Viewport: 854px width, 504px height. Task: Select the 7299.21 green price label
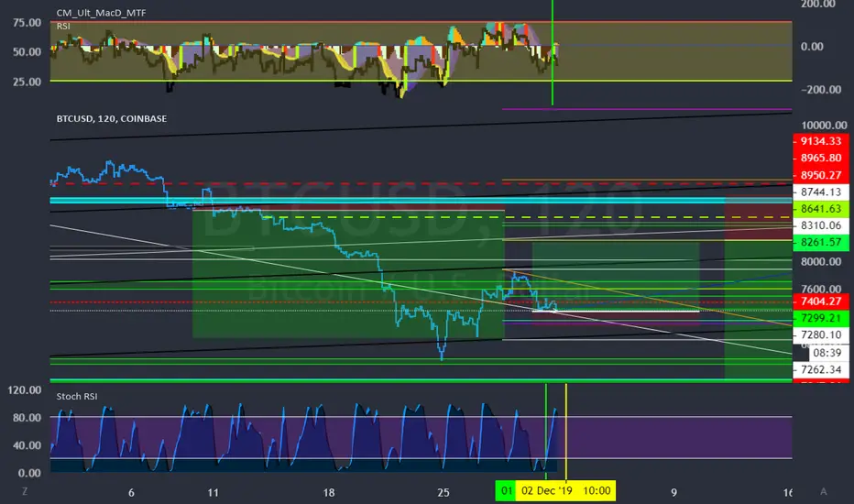click(821, 318)
